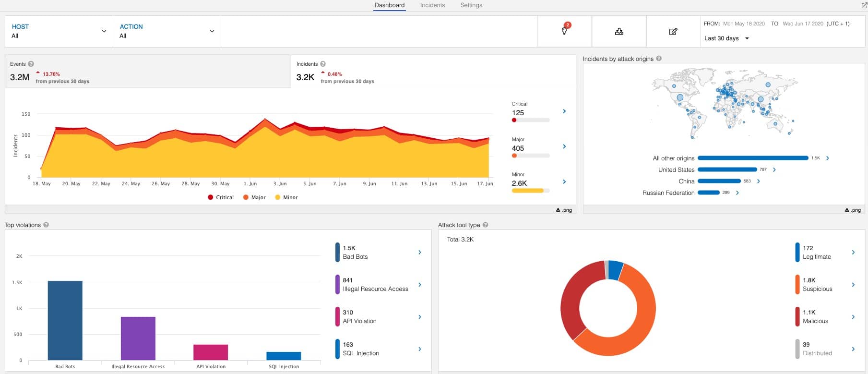Screen dimensions: 868x374
Task: Switch to the Incidents tab
Action: click(x=432, y=5)
